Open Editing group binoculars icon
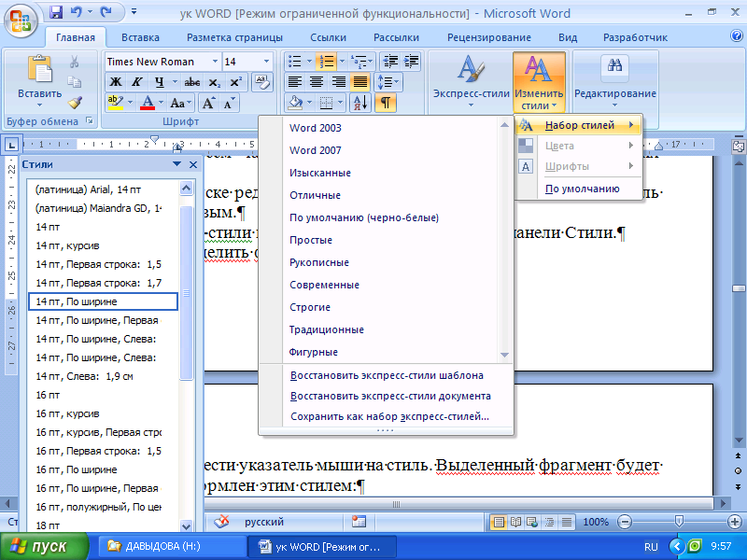Viewport: 747px width, 560px height. (614, 66)
